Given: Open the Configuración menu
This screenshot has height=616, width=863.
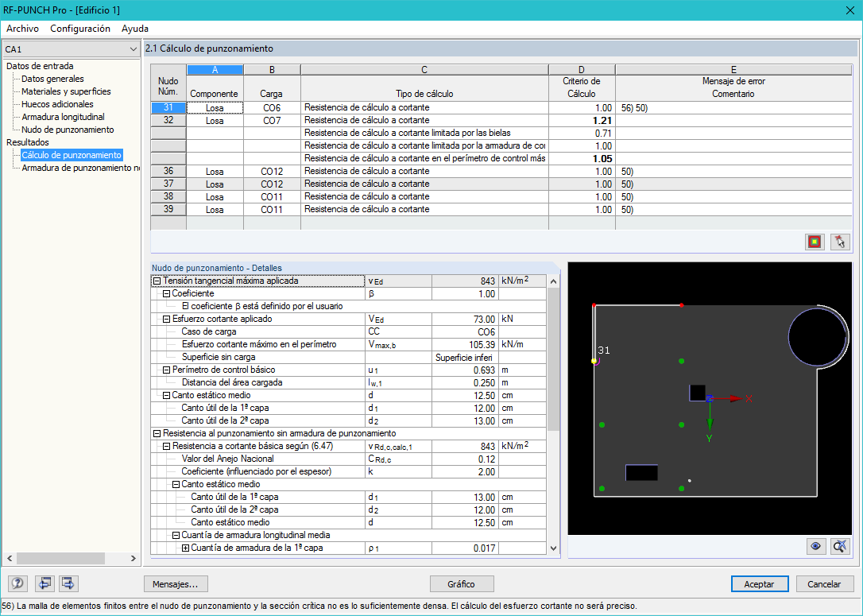Looking at the screenshot, I should click(x=80, y=29).
